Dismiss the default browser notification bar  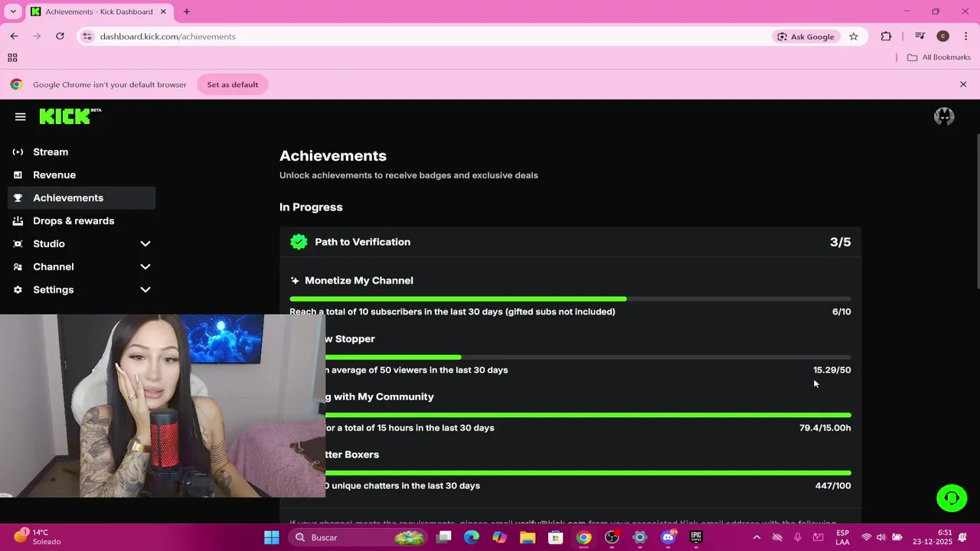[x=963, y=84]
